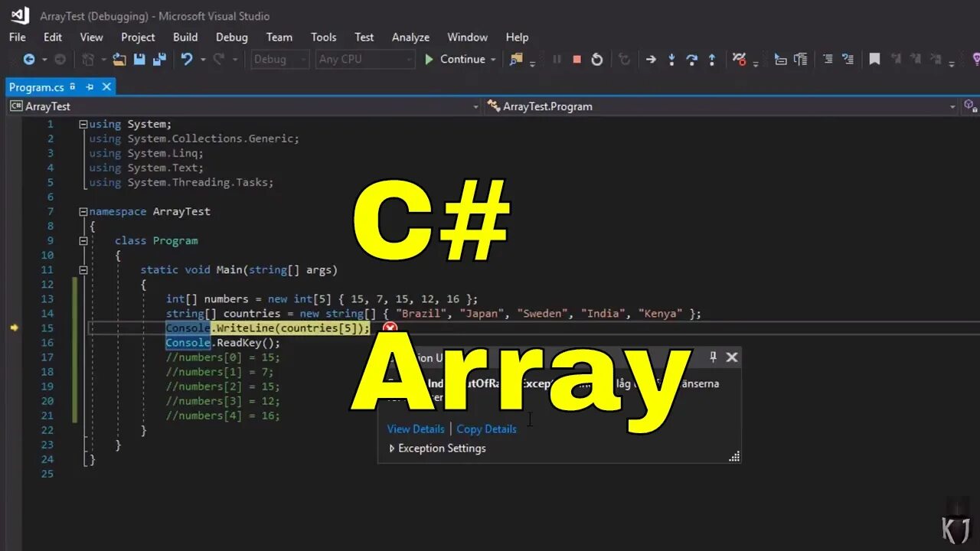Collapse the Main method block
The width and height of the screenshot is (980, 551).
[x=83, y=269]
